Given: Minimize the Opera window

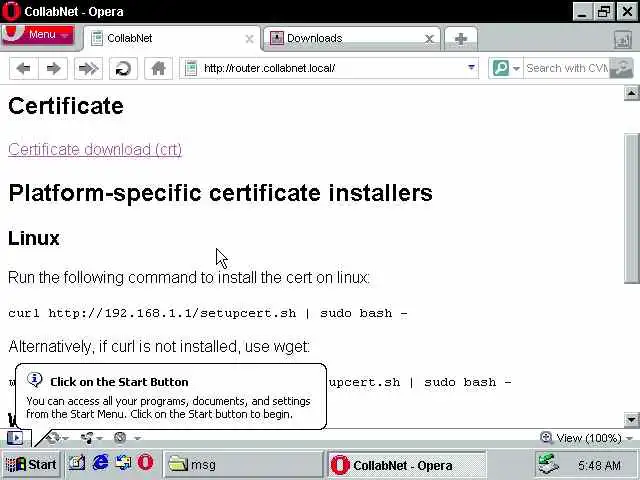Looking at the screenshot, I should pos(582,11).
